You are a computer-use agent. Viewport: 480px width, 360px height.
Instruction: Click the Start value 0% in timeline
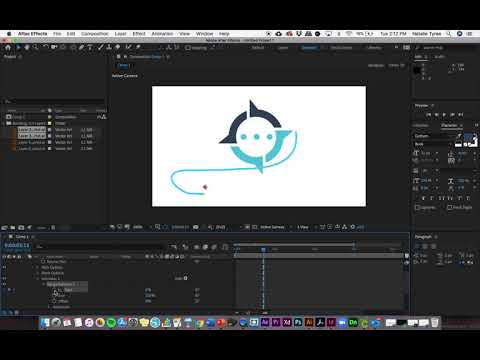click(148, 290)
